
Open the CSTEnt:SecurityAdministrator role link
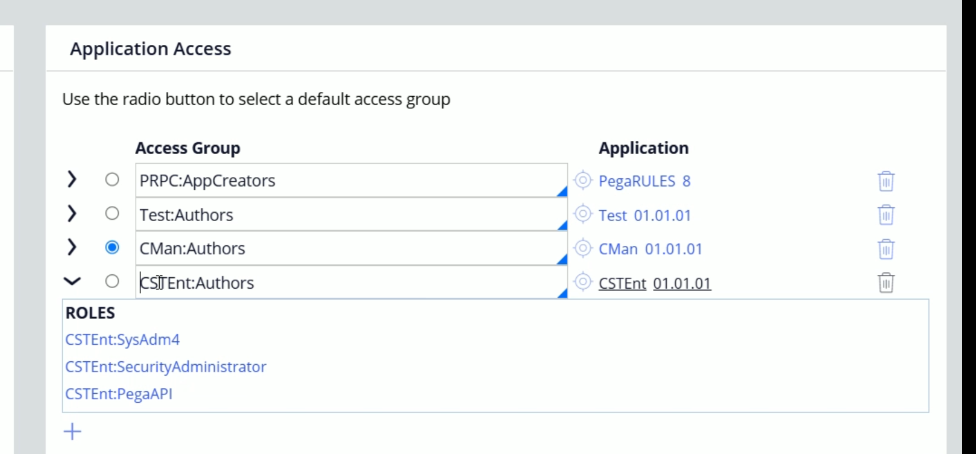(x=166, y=367)
